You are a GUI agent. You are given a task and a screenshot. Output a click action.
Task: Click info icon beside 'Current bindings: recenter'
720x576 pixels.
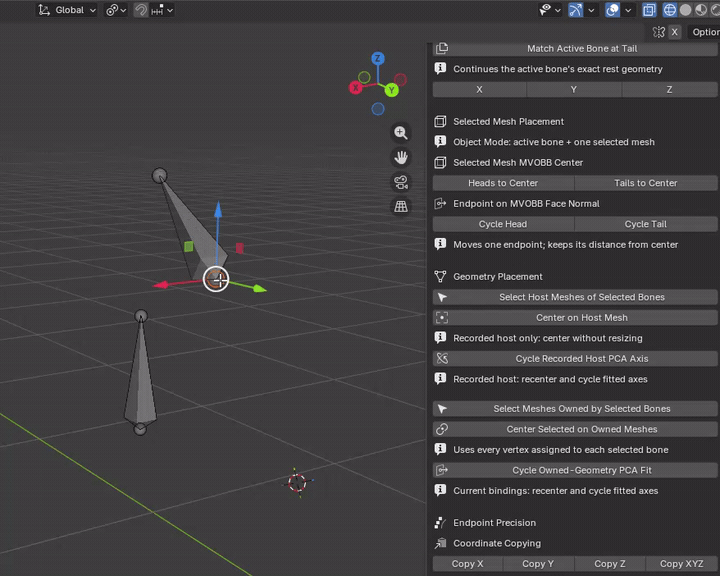pyautogui.click(x=440, y=490)
